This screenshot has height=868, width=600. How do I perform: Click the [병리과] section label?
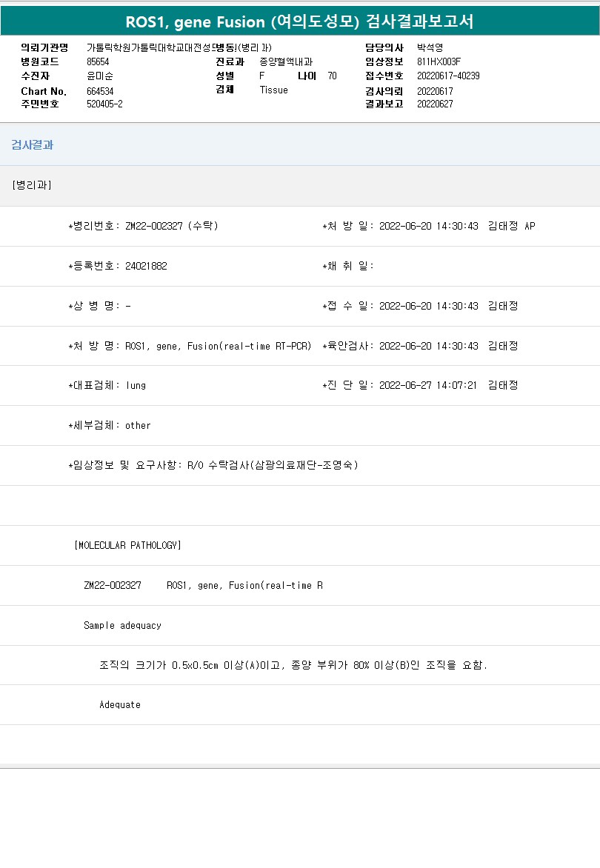pos(32,185)
